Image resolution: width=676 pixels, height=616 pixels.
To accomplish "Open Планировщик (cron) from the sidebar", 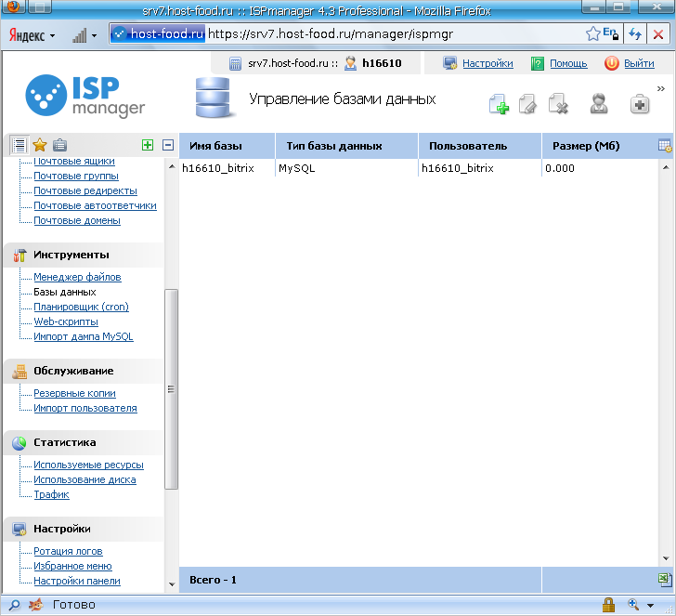I will coord(81,307).
